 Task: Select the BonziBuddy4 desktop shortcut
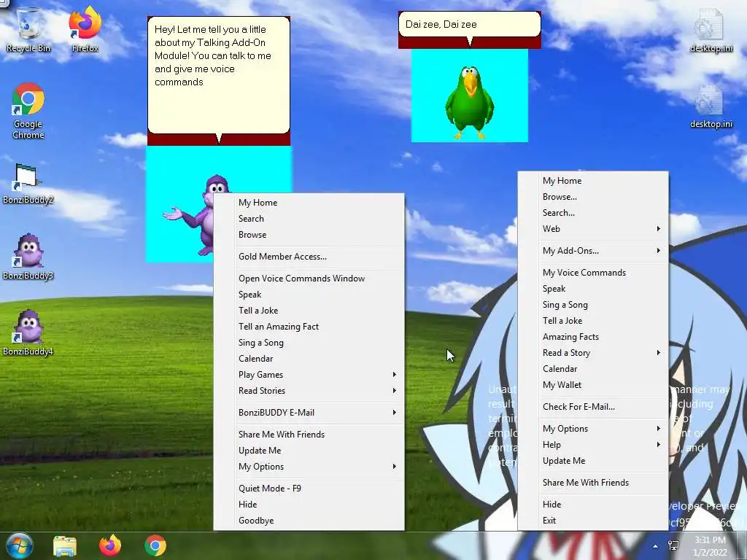(28, 333)
